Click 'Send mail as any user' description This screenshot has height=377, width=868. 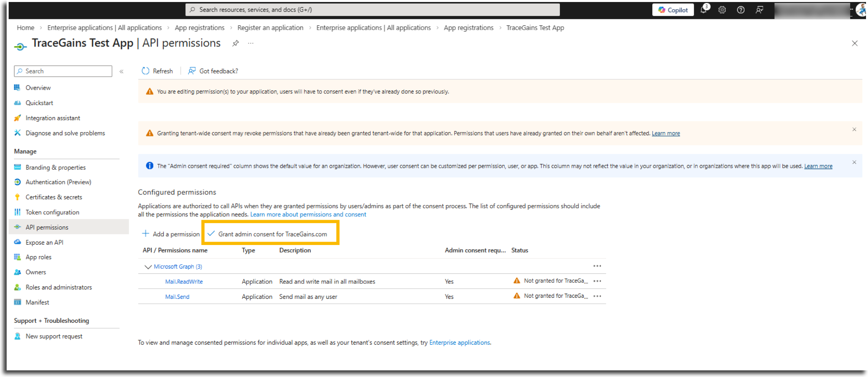[x=308, y=297]
